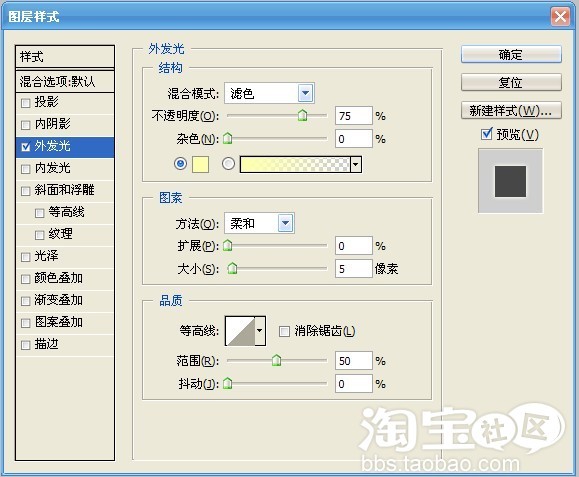Screen dimensions: 579x477
Task: Enable the 投影 checkbox
Action: pyautogui.click(x=25, y=103)
